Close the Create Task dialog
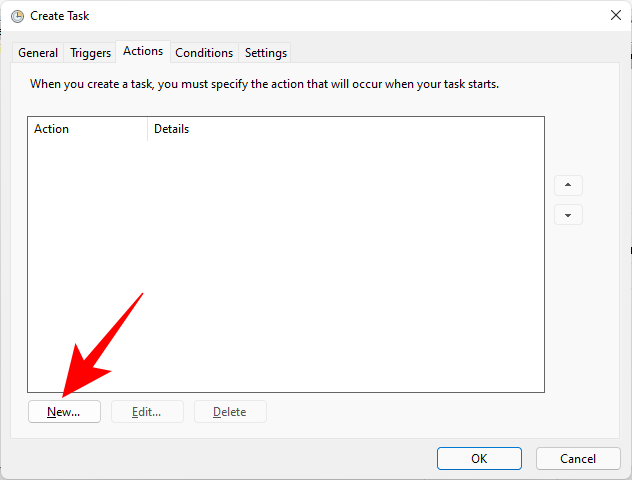The width and height of the screenshot is (632, 480). tap(615, 15)
